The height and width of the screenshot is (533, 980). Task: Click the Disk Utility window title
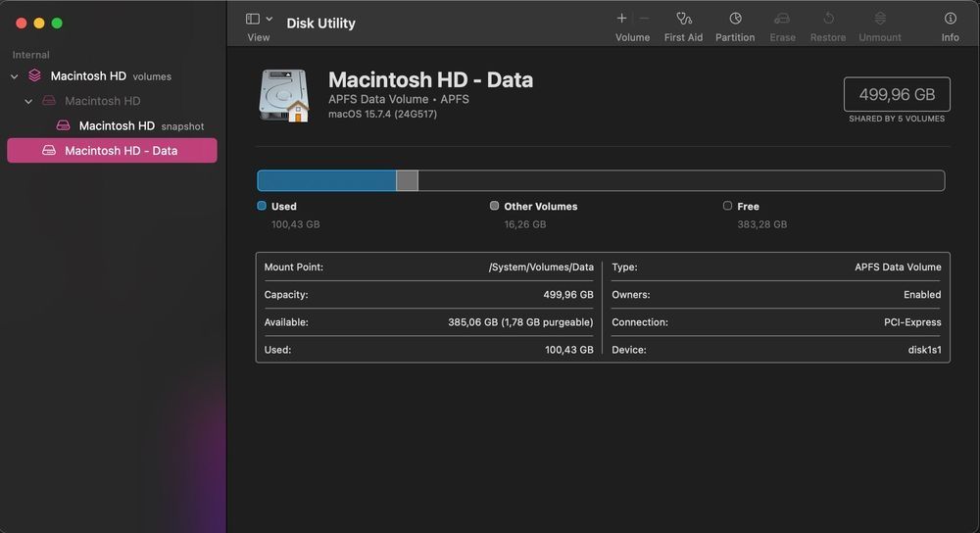(321, 24)
